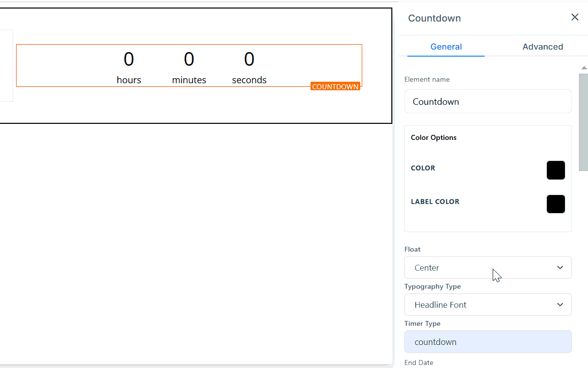Viewport: 588px width, 368px height.
Task: Select the dashed placeholder element at left
Action: pos(6,65)
